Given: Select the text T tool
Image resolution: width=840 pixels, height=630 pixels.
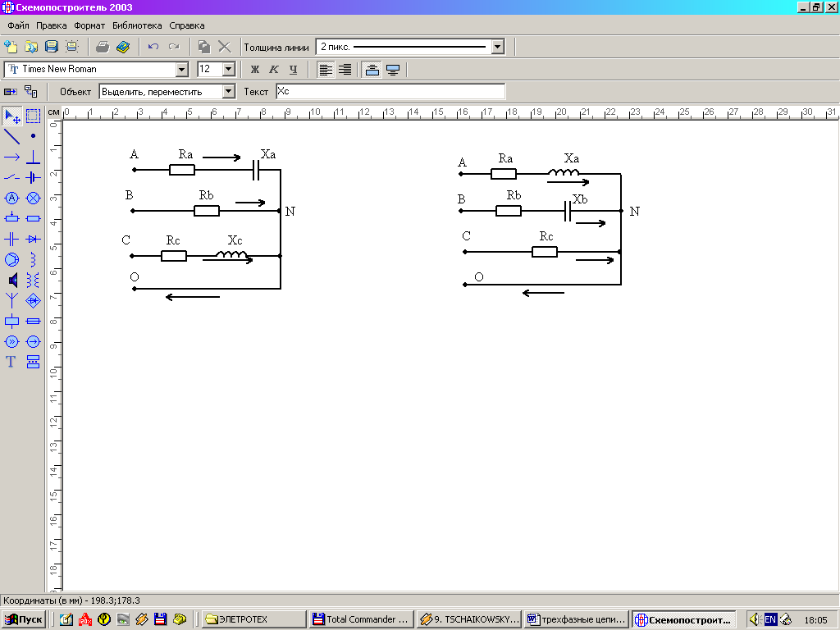Looking at the screenshot, I should pos(11,362).
